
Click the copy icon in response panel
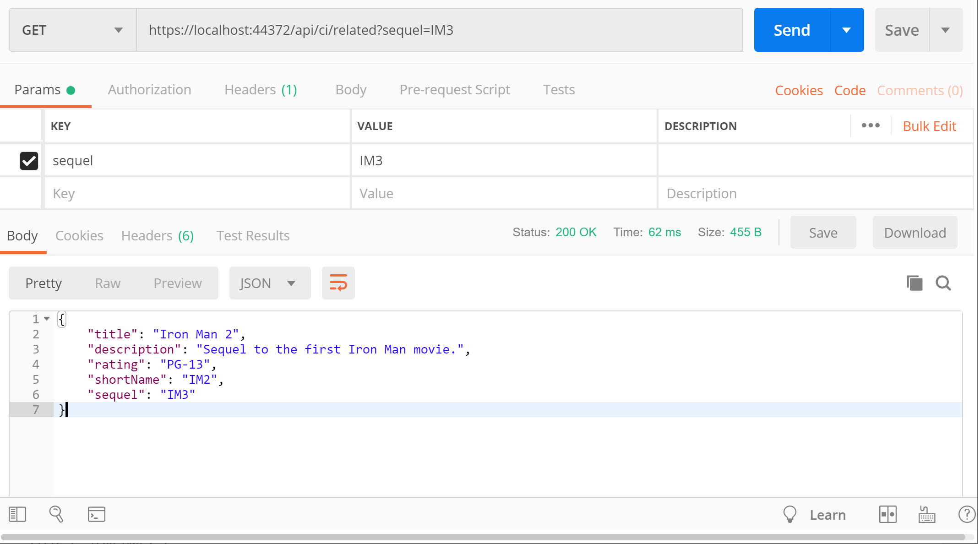click(914, 282)
